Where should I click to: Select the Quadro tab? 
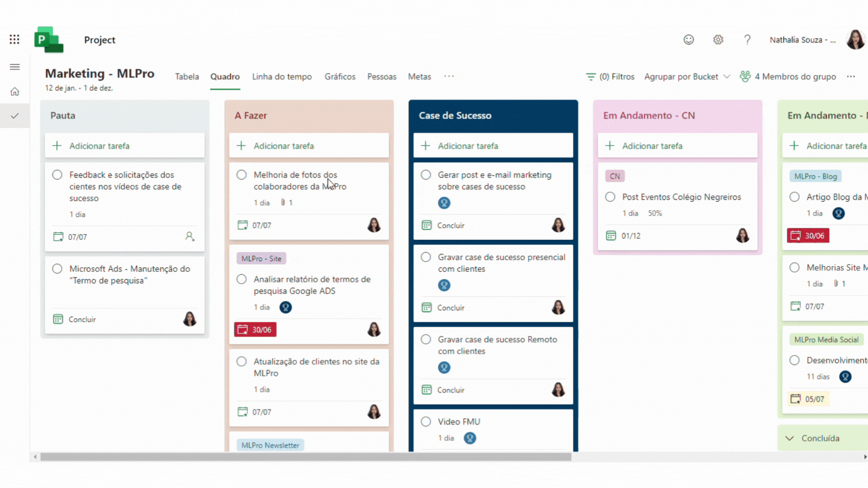pos(225,77)
